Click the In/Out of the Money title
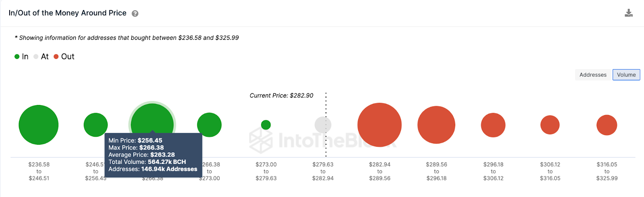The width and height of the screenshot is (644, 197). tap(68, 13)
